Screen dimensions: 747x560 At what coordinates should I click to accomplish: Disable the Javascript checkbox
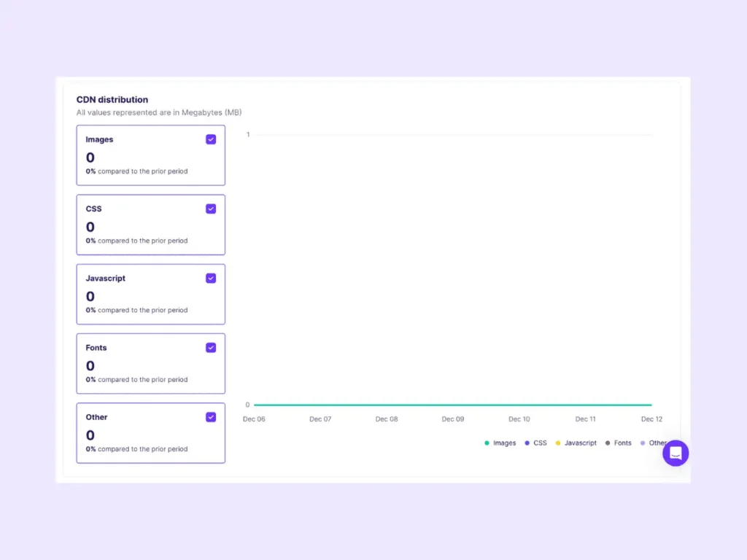pos(211,278)
